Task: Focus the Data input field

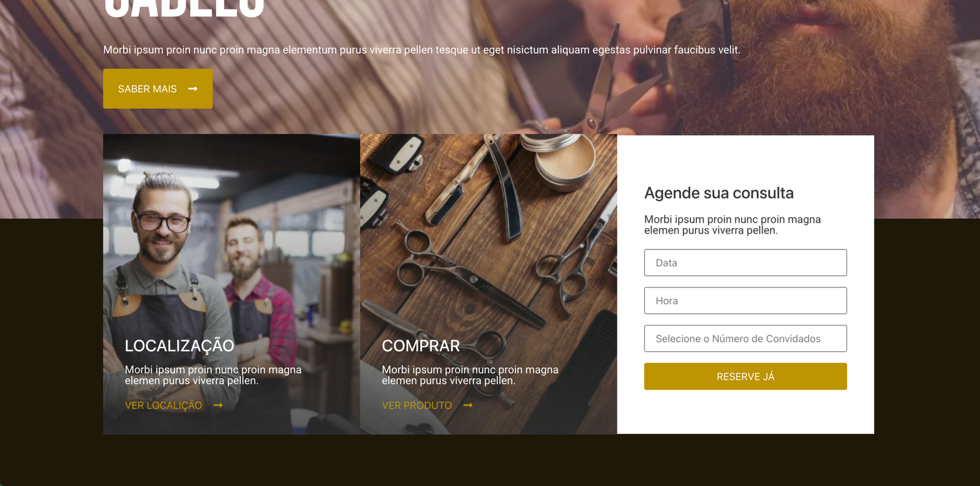Action: [745, 262]
